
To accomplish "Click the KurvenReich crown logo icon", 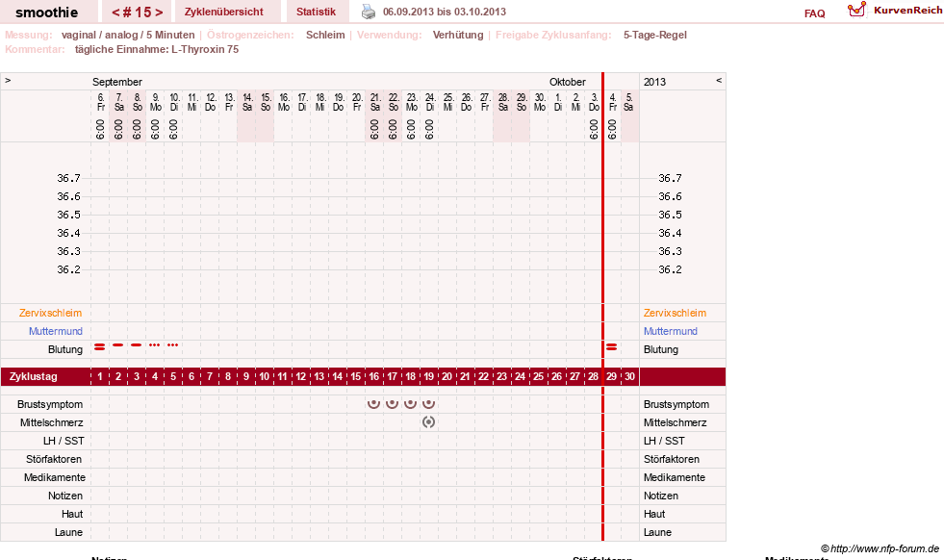I will coord(856,10).
